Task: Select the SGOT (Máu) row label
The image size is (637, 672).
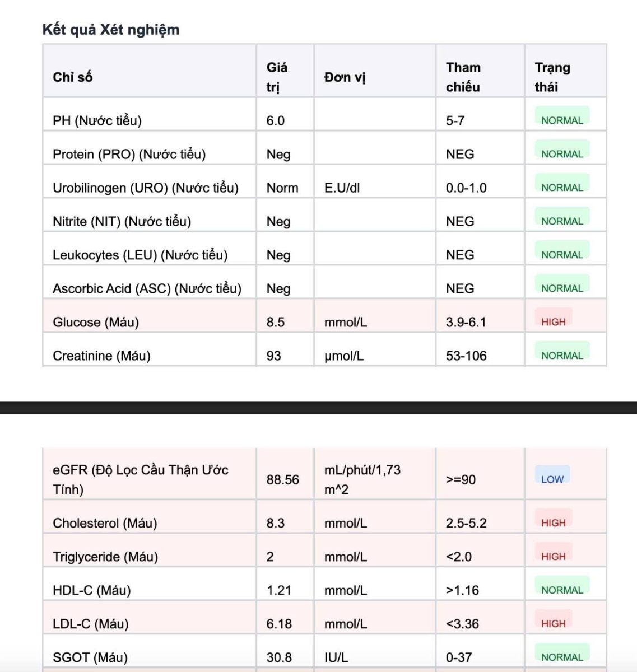Action: point(90,657)
